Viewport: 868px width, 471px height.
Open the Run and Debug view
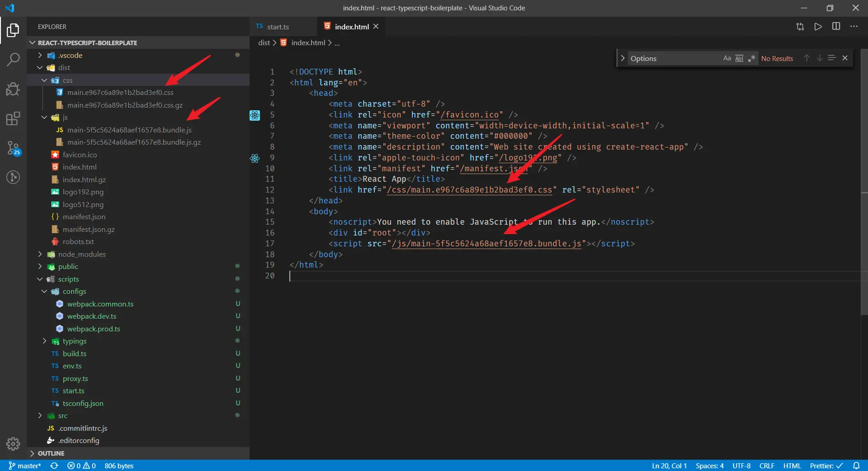coord(13,89)
